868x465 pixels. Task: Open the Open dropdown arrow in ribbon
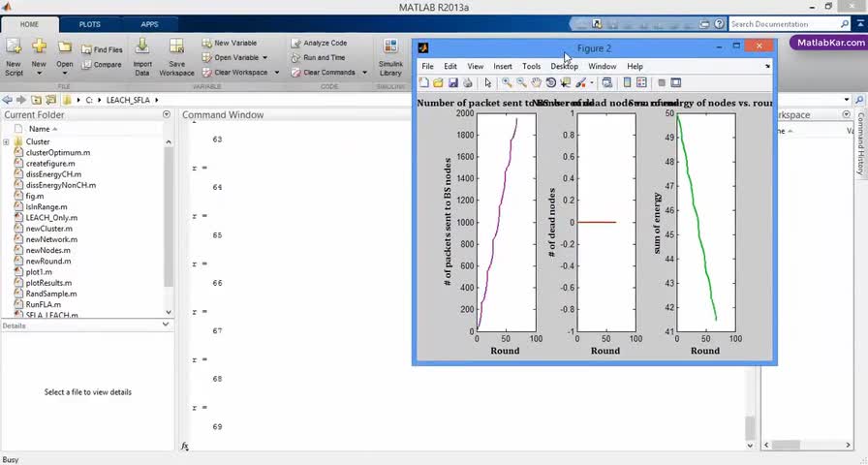tap(65, 73)
